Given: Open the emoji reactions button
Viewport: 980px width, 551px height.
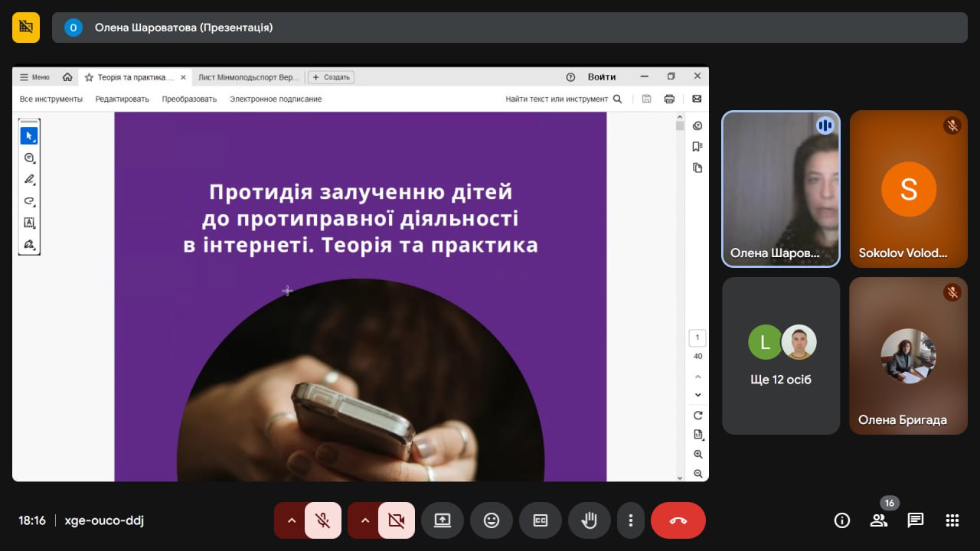Looking at the screenshot, I should point(492,520).
